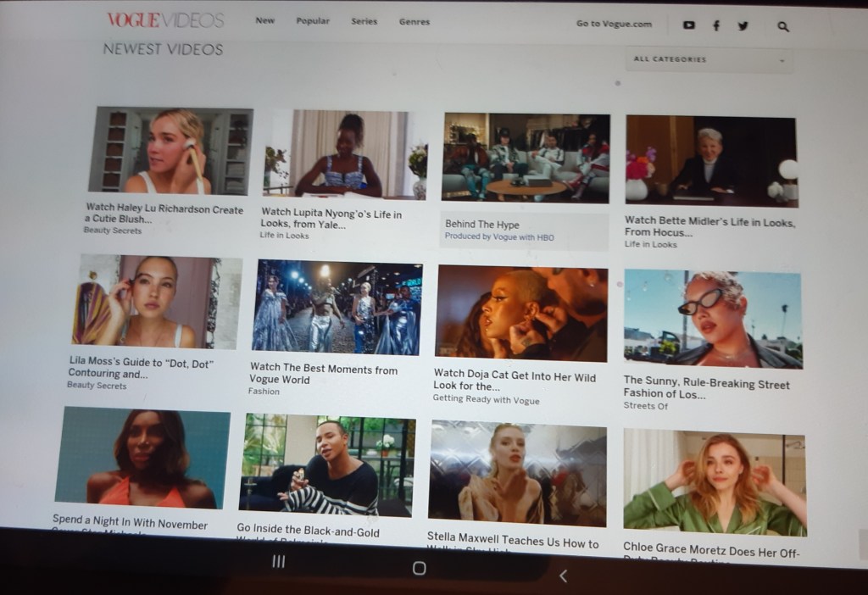Open the Vogue World runway thumbnail
Image resolution: width=868 pixels, height=595 pixels.
[x=337, y=307]
